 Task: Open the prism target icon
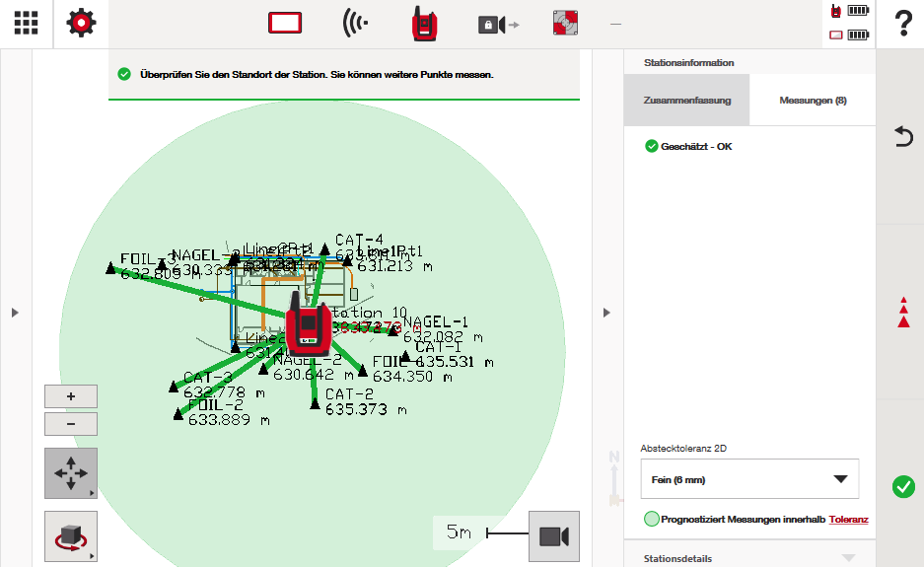[x=568, y=24]
